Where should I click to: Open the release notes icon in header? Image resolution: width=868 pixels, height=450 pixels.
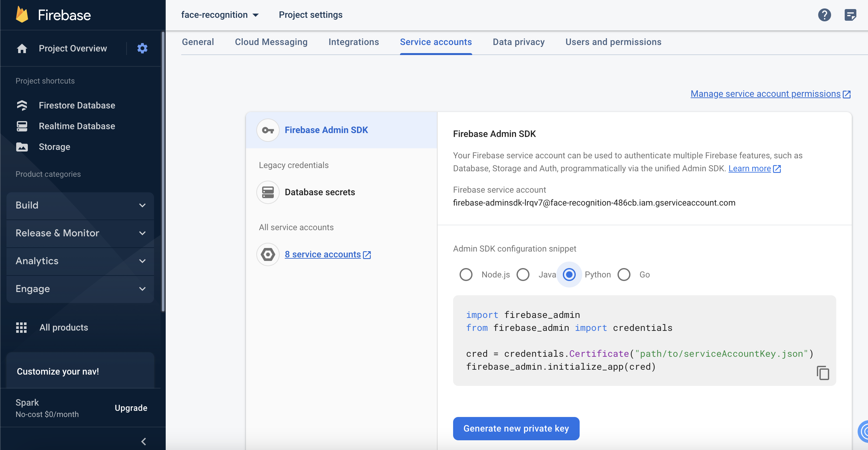pos(850,15)
